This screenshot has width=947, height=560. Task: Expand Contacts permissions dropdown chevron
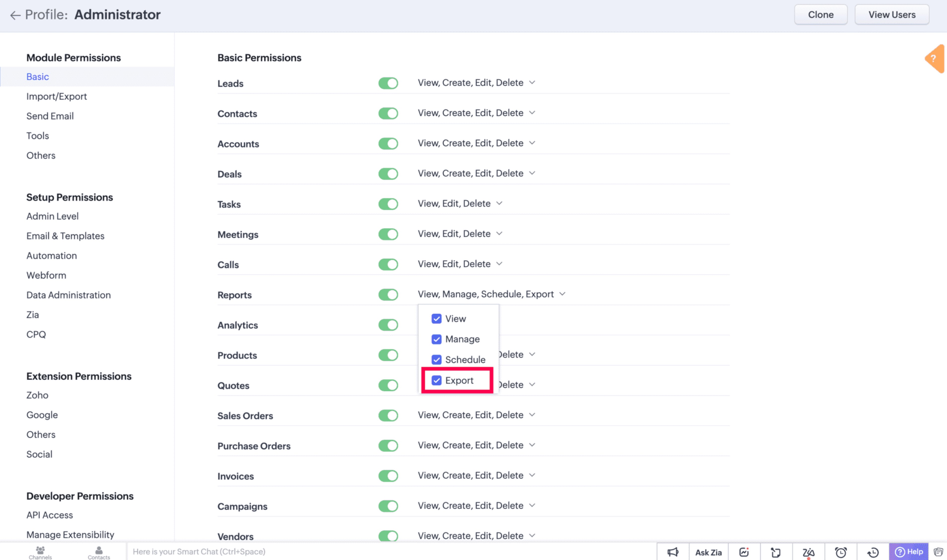pos(532,113)
